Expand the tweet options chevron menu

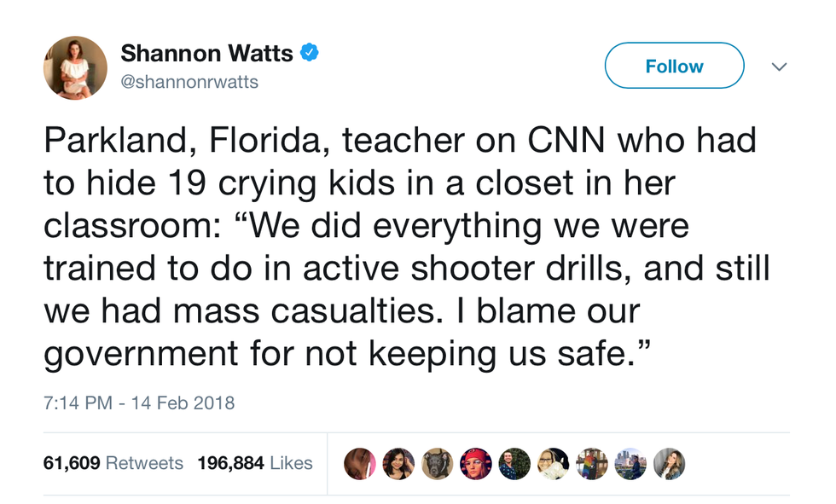778,66
